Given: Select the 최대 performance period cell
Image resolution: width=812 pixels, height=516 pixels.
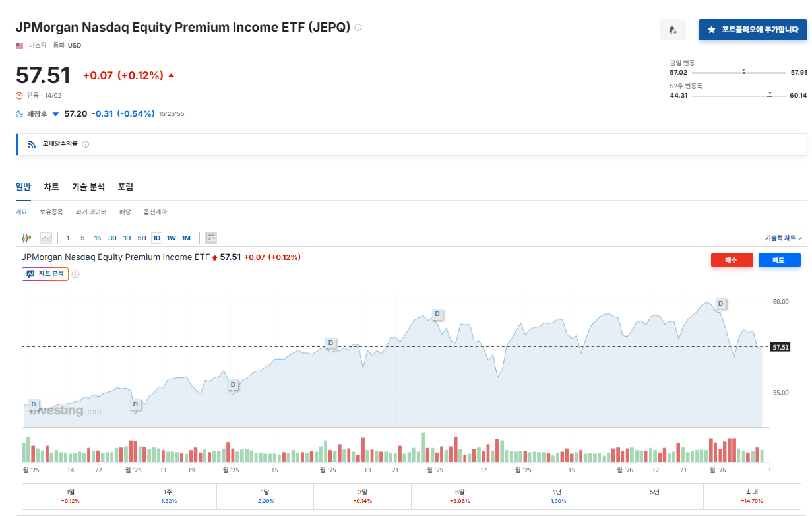Looking at the screenshot, I should [752, 496].
